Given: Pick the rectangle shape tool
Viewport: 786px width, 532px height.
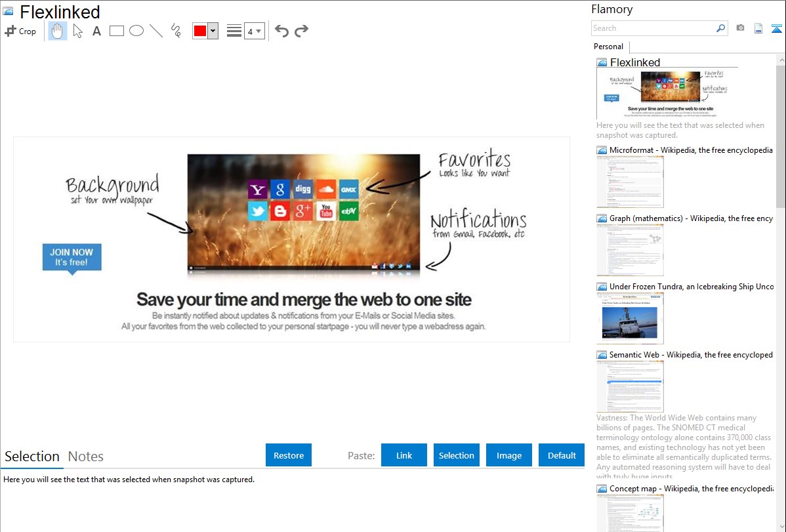Looking at the screenshot, I should point(116,31).
